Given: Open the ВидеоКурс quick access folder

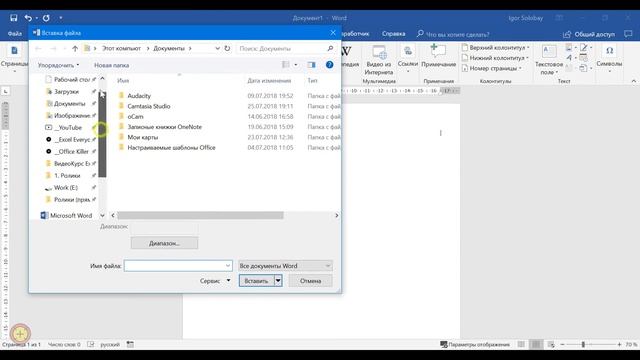Looking at the screenshot, I should [70, 164].
